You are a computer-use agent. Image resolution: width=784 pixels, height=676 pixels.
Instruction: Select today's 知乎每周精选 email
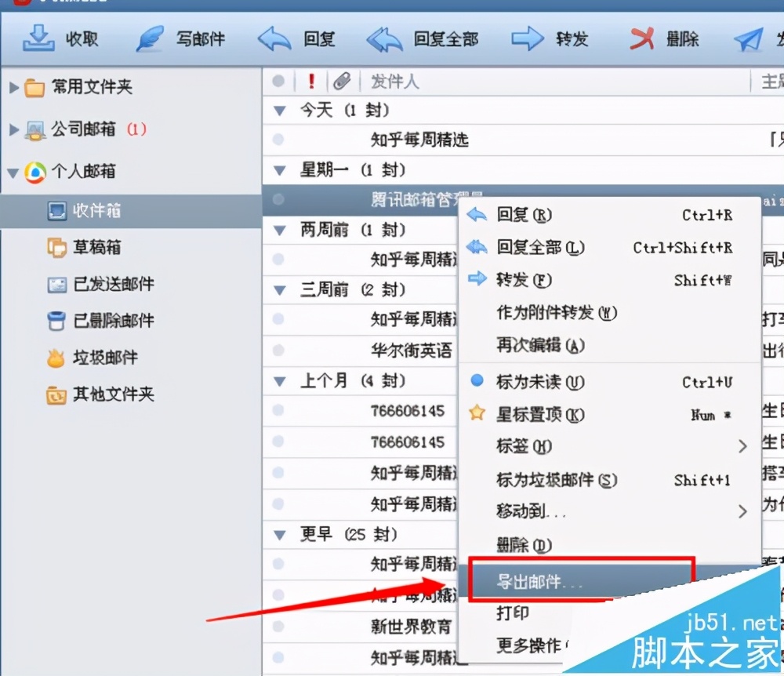(x=523, y=140)
